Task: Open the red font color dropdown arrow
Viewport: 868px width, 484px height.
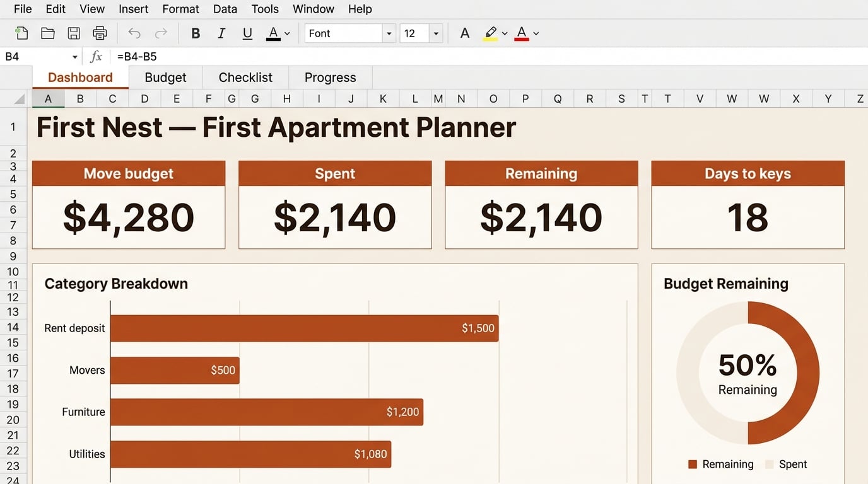Action: tap(536, 33)
